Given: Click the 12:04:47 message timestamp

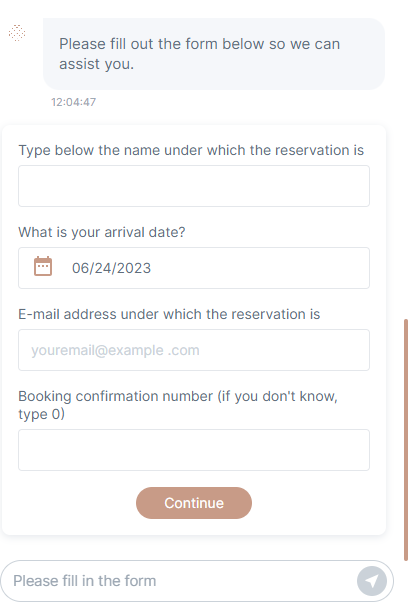Looking at the screenshot, I should (x=73, y=102).
